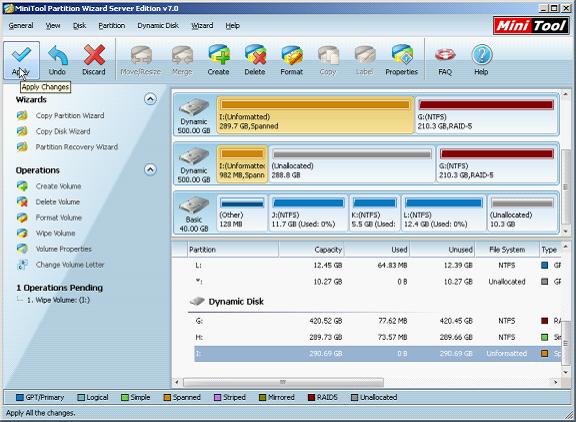Open the General menu
Viewport: 576px width, 422px height.
pyautogui.click(x=21, y=26)
